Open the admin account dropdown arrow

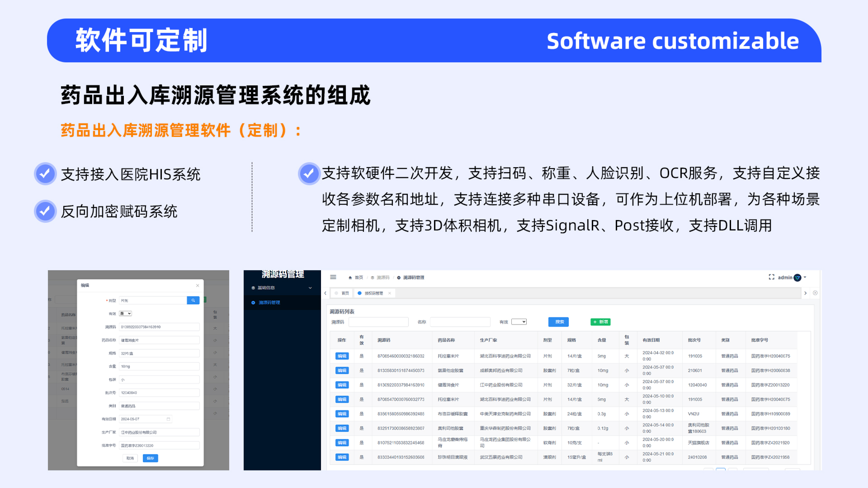805,278
